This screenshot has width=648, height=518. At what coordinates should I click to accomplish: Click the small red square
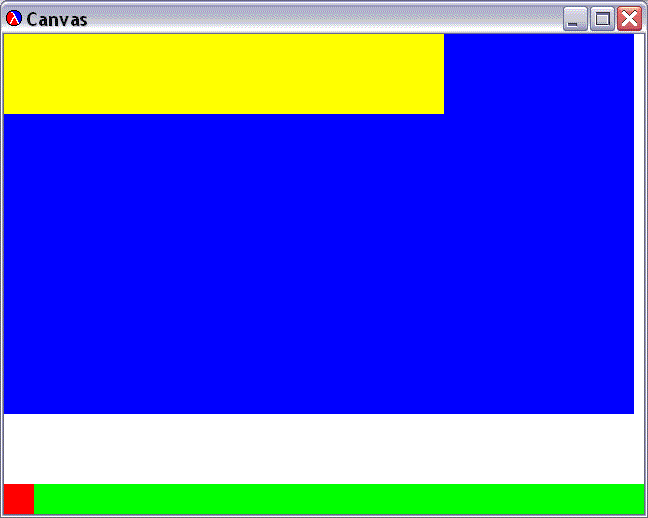(19, 499)
